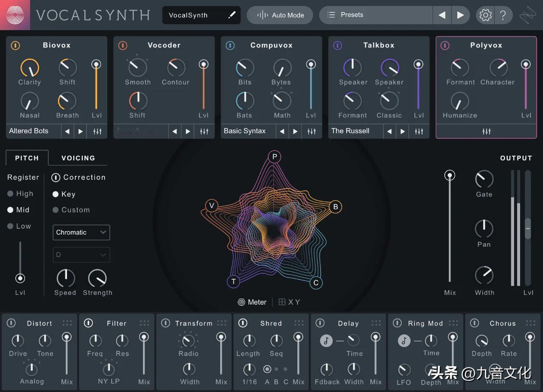The width and height of the screenshot is (543, 392).
Task: Open Biovox advanced settings sliders icon
Action: 97,131
